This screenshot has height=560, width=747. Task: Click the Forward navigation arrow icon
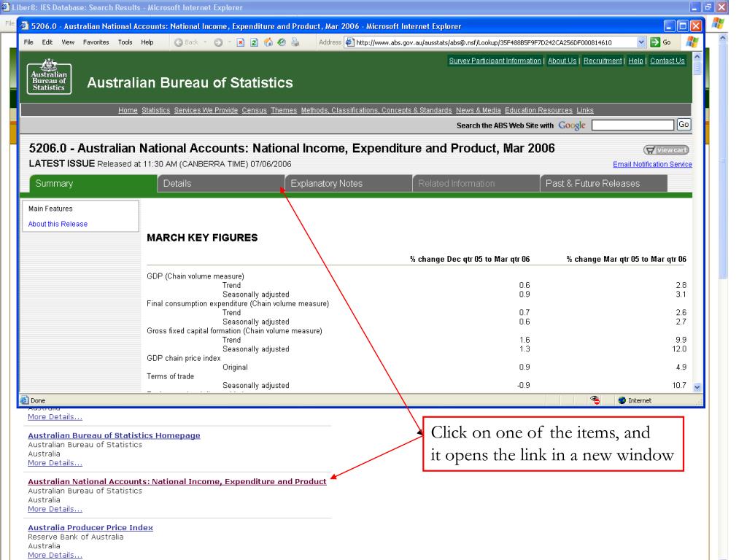[x=218, y=42]
